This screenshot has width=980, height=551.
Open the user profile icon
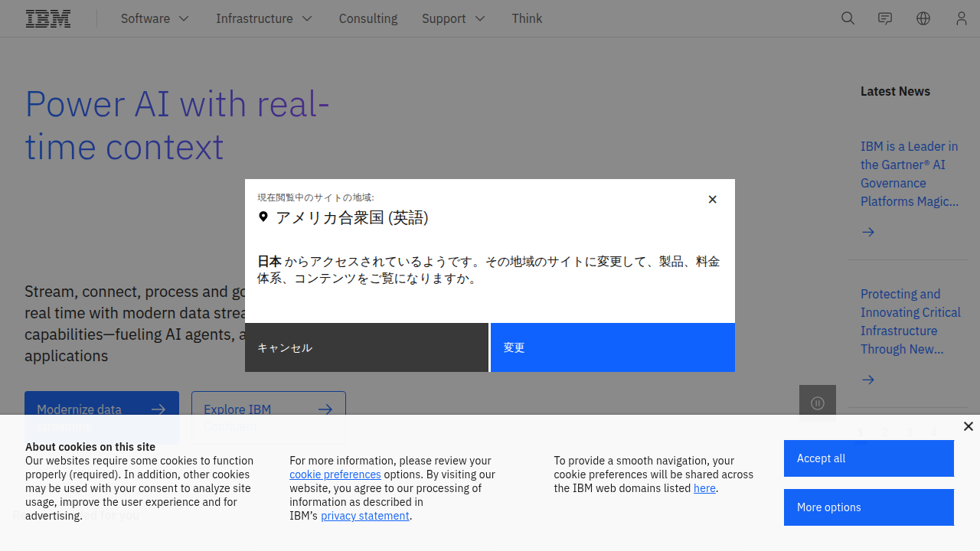[962, 18]
